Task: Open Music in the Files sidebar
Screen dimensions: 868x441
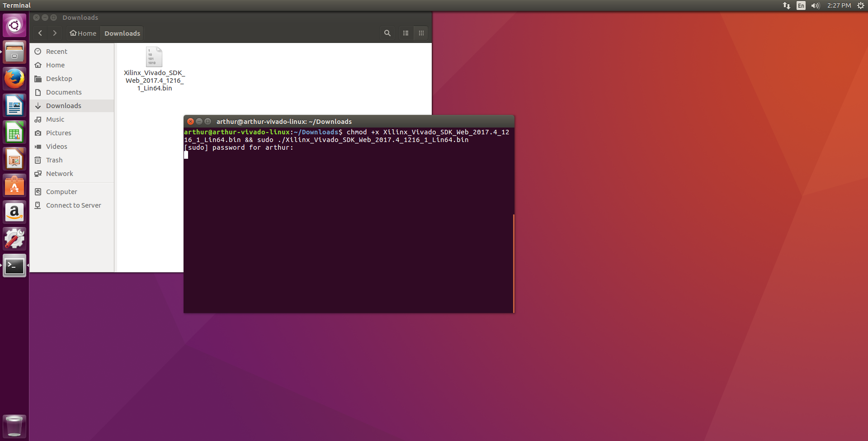Action: [72, 119]
